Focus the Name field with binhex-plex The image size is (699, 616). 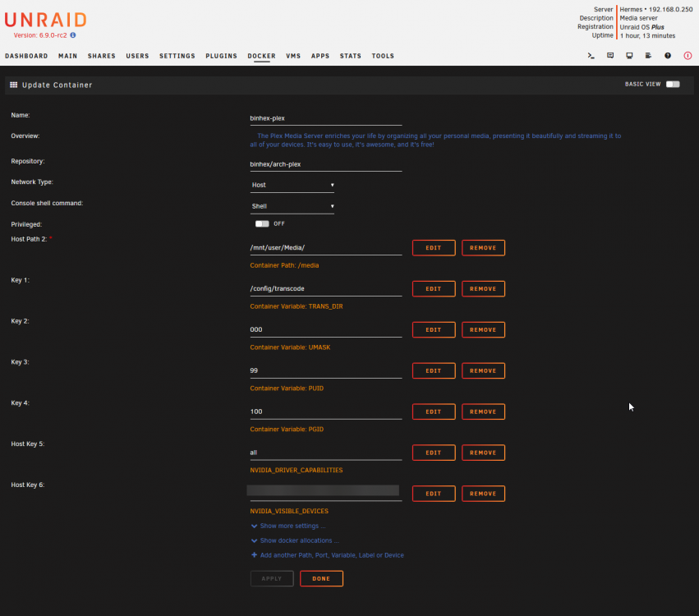[x=326, y=118]
